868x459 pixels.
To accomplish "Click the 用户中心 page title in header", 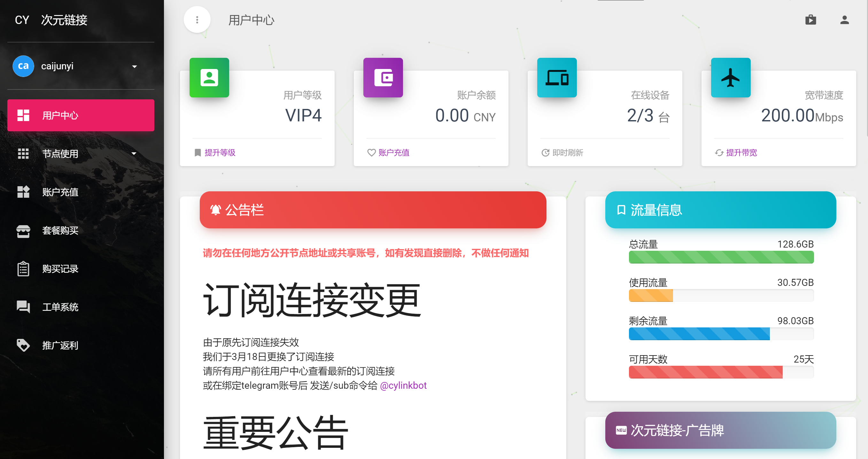I will [x=252, y=20].
